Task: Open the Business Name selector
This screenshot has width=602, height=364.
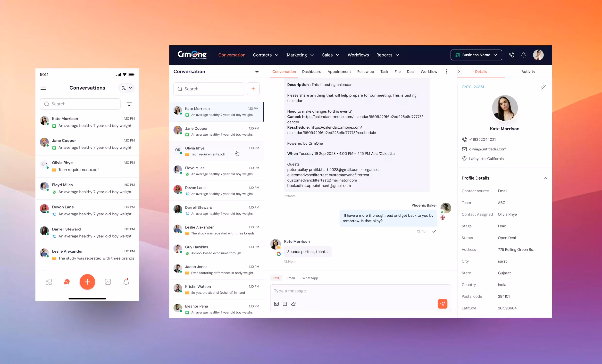Action: coord(476,55)
